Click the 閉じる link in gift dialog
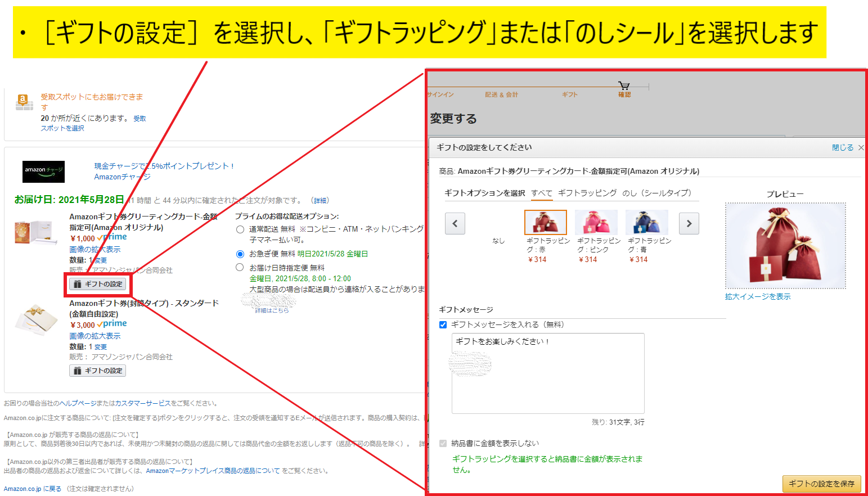This screenshot has width=868, height=496. tap(843, 147)
